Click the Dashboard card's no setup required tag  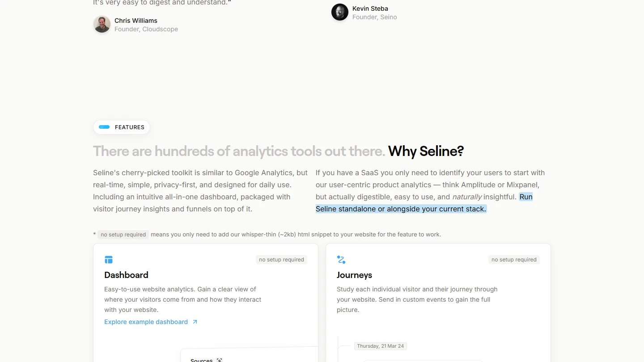(281, 260)
